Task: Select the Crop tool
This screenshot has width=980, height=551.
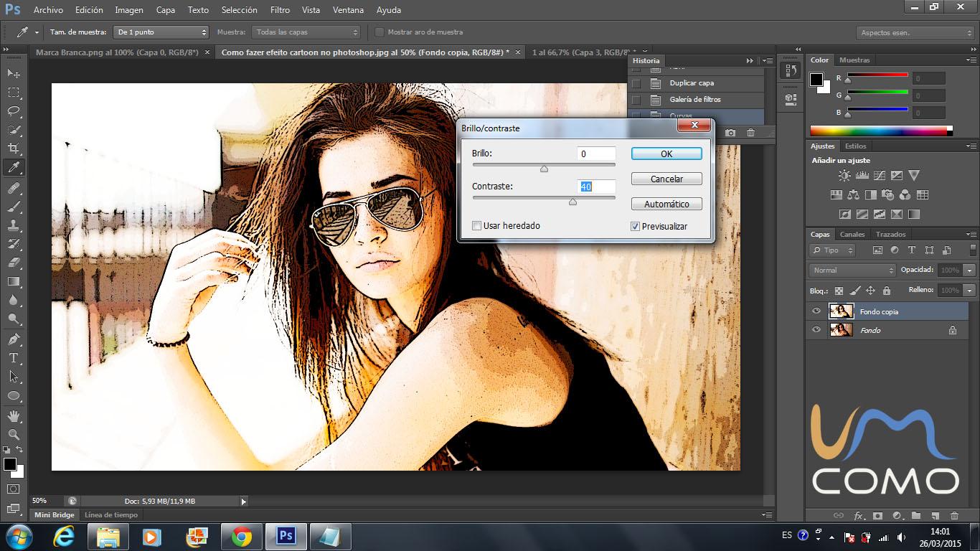Action: coord(14,149)
